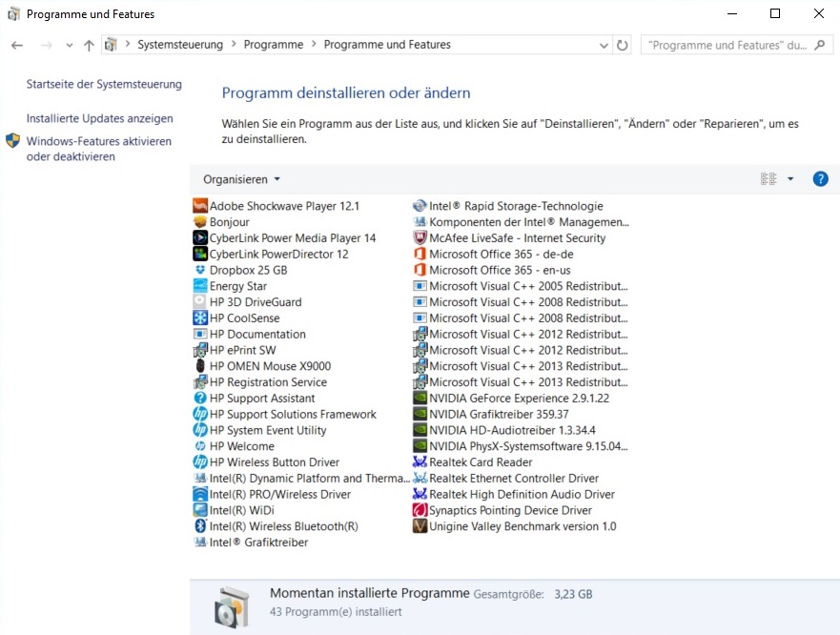
Task: Expand the chevron after Programme in breadcrumb
Action: pyautogui.click(x=314, y=44)
